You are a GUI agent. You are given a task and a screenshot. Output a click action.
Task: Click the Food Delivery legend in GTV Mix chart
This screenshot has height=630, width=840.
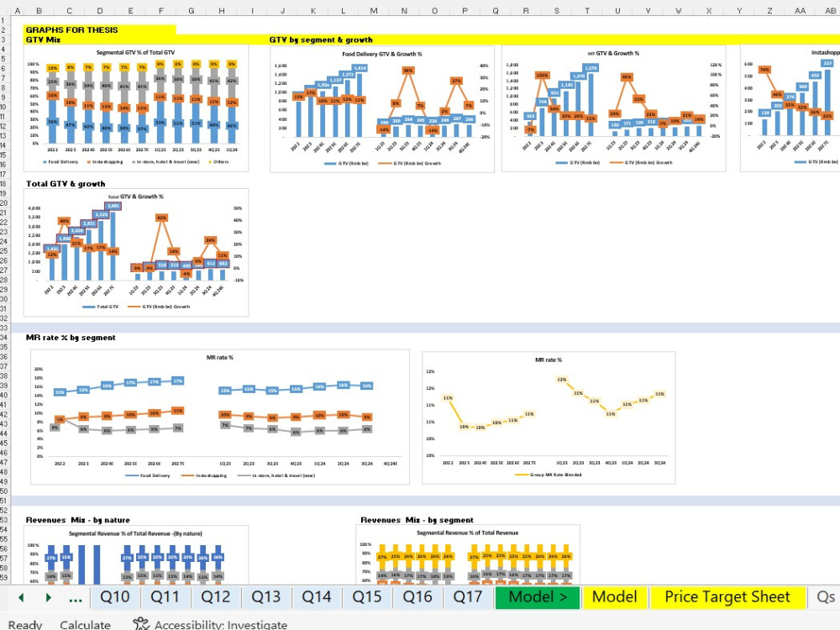pos(60,162)
